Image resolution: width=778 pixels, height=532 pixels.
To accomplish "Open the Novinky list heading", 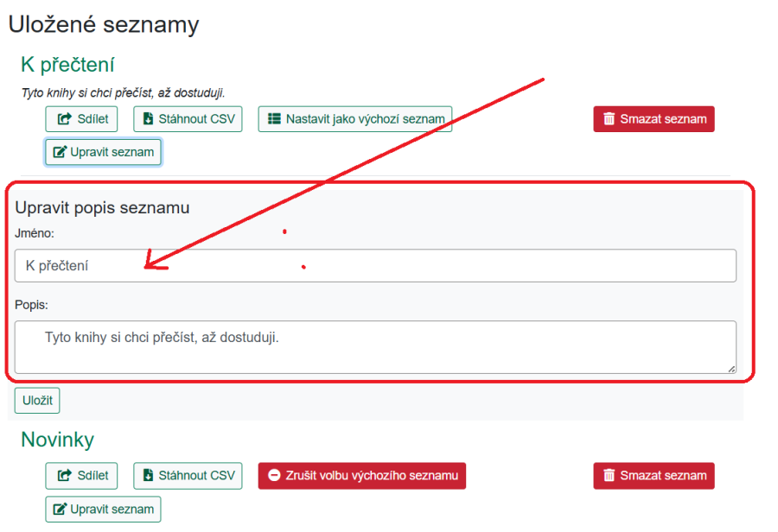I will point(58,439).
